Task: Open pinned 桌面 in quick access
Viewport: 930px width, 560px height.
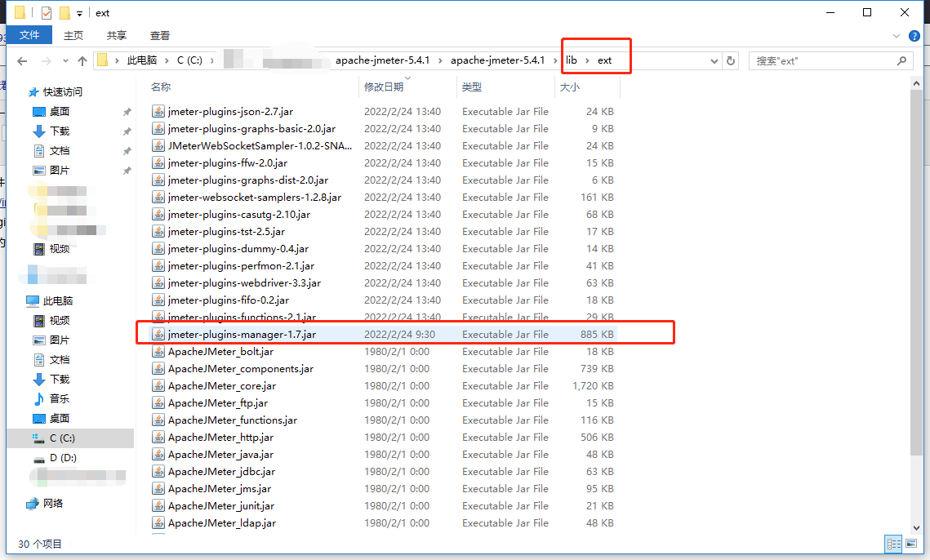Action: 60,112
